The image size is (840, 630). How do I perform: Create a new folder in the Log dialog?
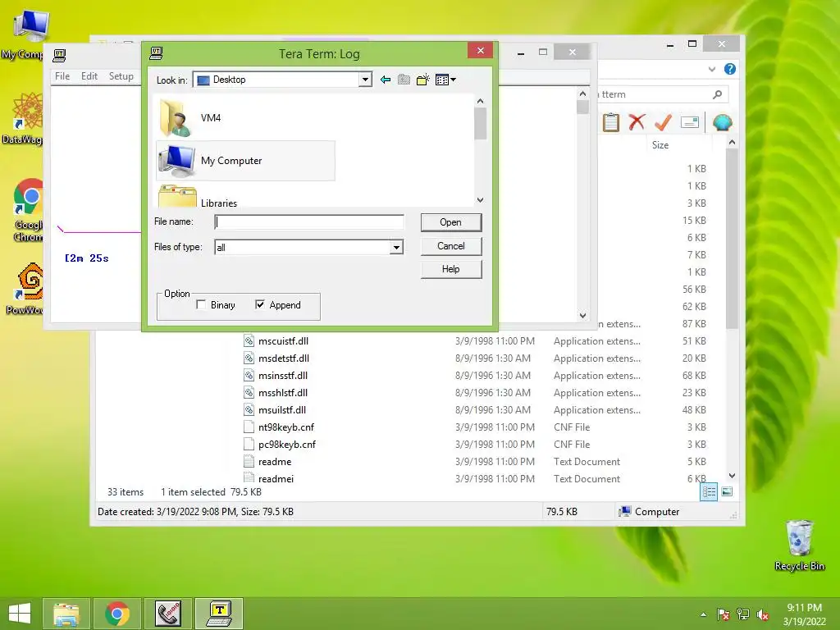[x=423, y=80]
